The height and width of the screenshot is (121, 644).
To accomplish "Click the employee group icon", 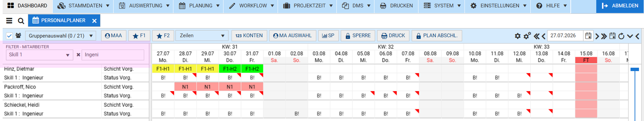I will pos(18,36).
